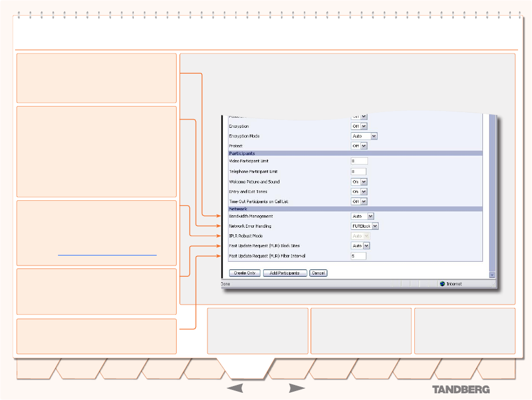Click the Internet zone globe icon
Image resolution: width=532 pixels, height=400 pixels.
(442, 284)
